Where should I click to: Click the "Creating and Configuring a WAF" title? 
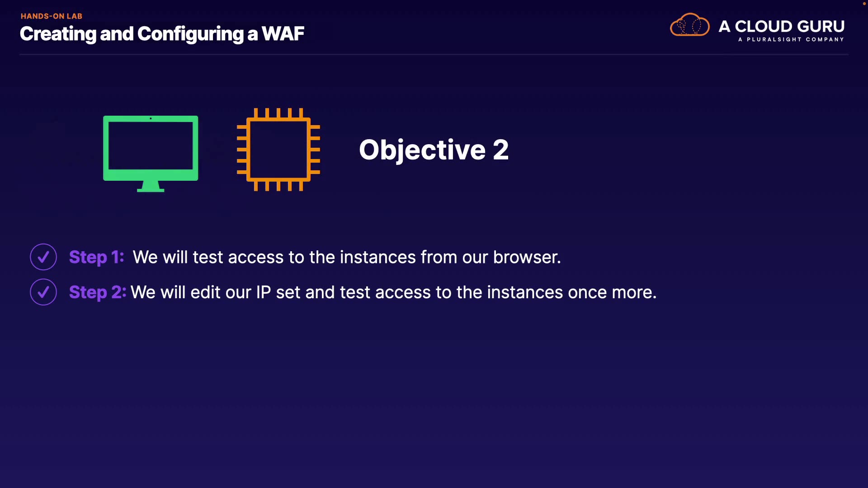tap(162, 34)
